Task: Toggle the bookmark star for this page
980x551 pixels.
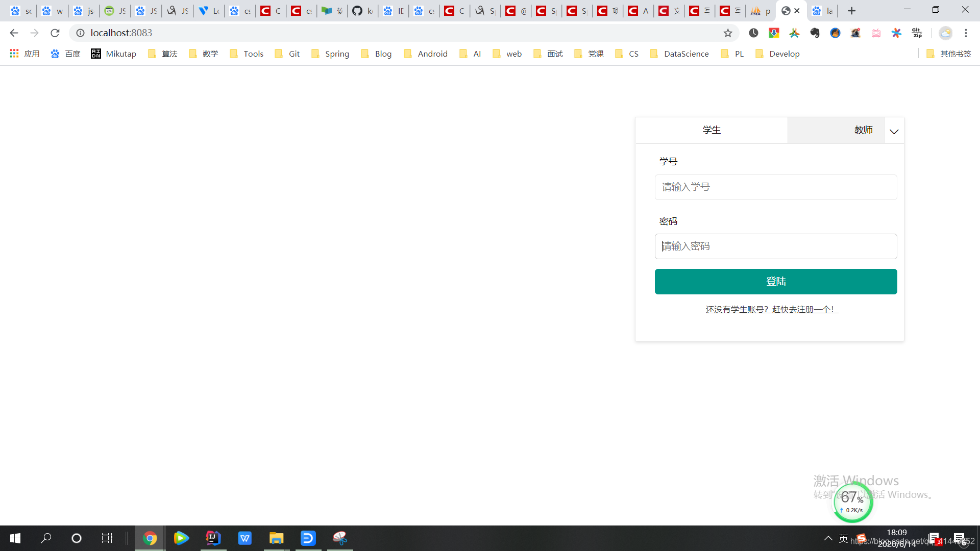Action: [x=727, y=33]
